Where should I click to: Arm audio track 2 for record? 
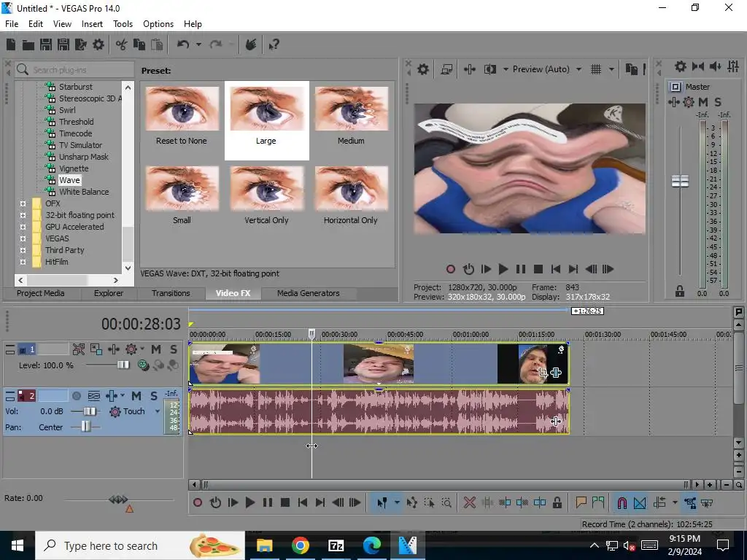(76, 396)
